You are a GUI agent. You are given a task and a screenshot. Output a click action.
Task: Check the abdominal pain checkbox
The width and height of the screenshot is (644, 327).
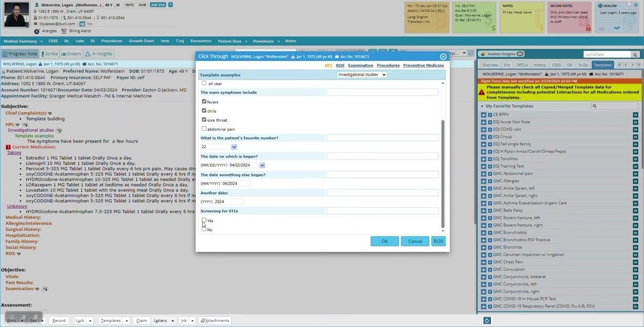click(204, 129)
